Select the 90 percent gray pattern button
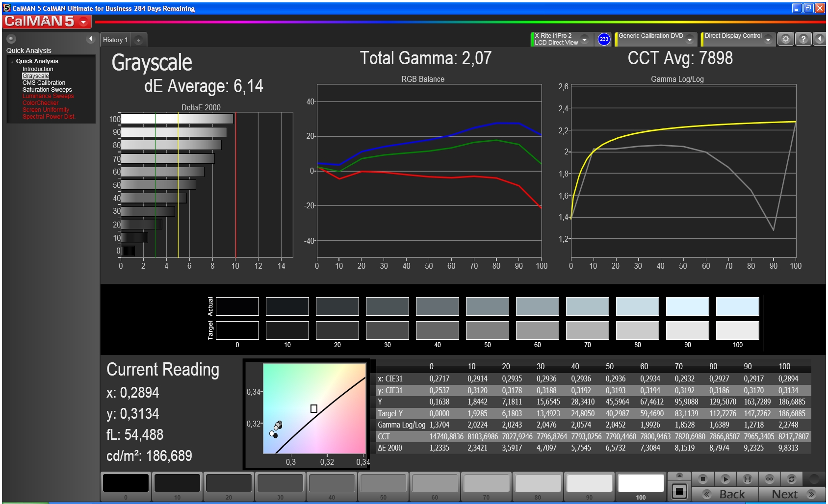Screen dimensions: 828x504 pos(589,486)
